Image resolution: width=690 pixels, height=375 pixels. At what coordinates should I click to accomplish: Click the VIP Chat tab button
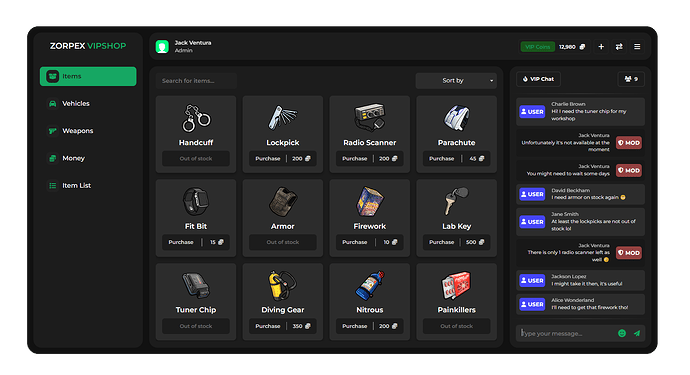538,79
